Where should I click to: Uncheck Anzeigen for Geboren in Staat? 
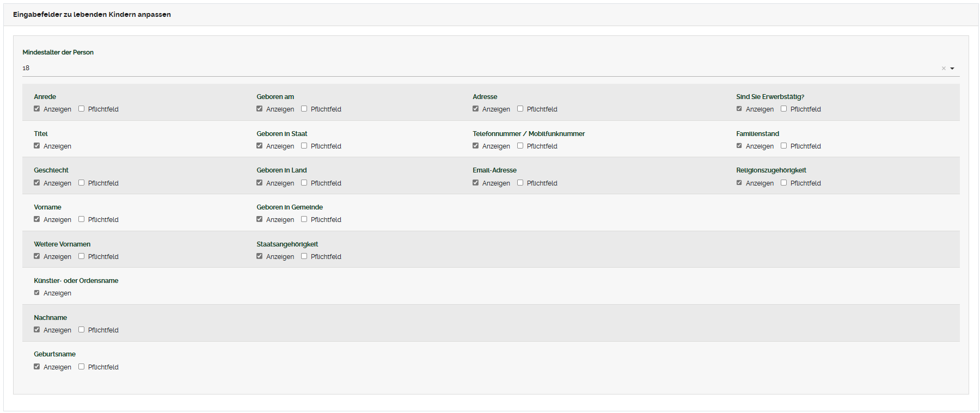pos(260,146)
